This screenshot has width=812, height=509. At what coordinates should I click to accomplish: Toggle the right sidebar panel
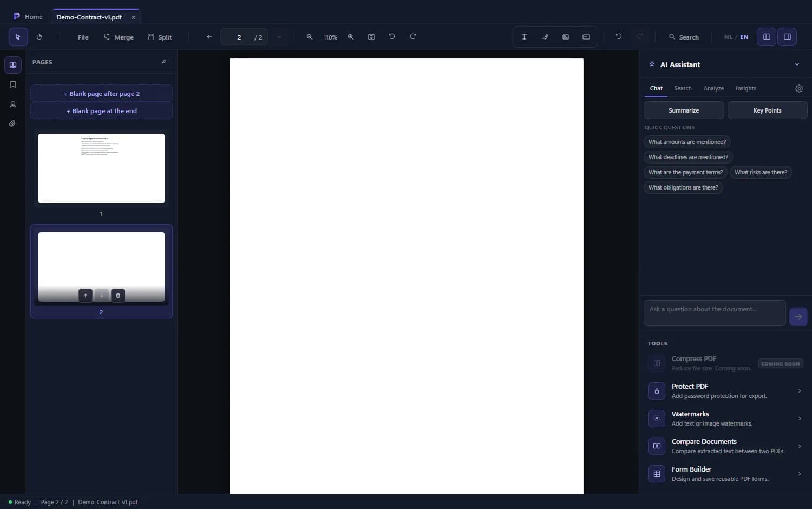[787, 37]
